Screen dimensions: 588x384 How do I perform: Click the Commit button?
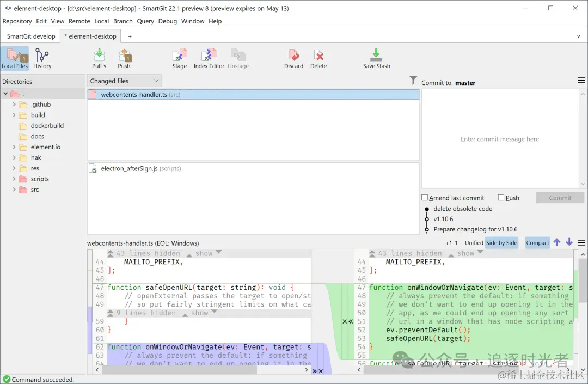coord(560,198)
